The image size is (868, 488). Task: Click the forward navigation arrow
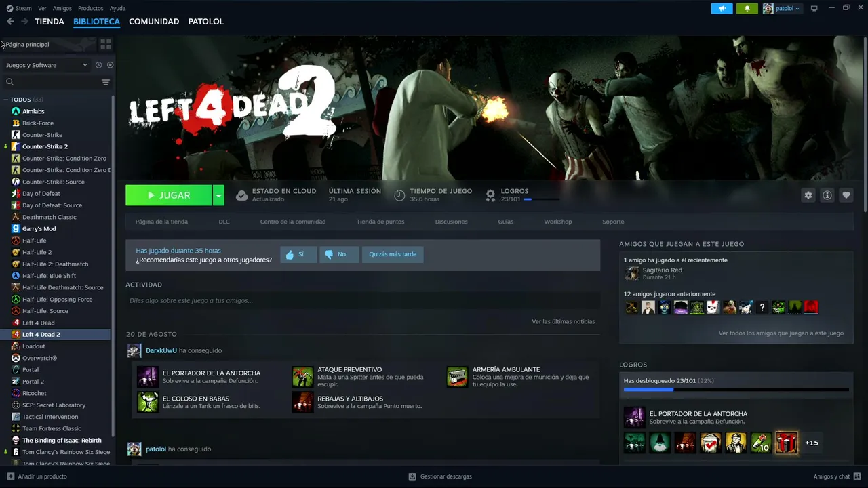tap(24, 22)
